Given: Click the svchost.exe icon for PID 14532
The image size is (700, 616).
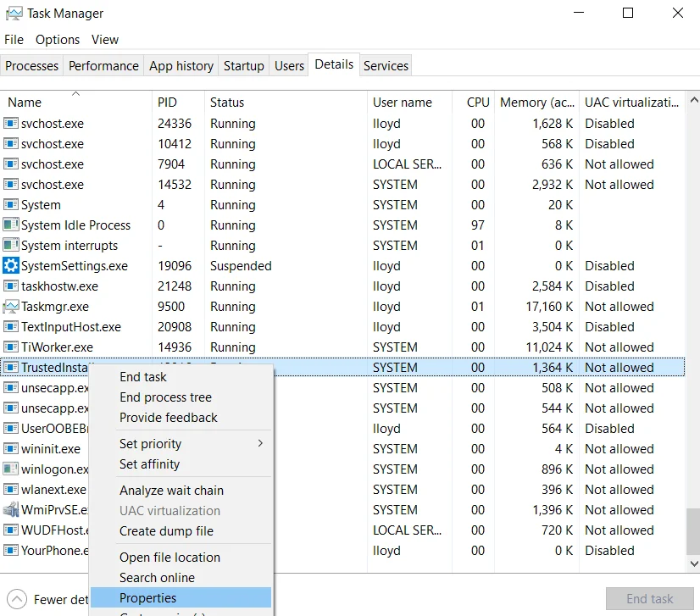Looking at the screenshot, I should [x=11, y=185].
